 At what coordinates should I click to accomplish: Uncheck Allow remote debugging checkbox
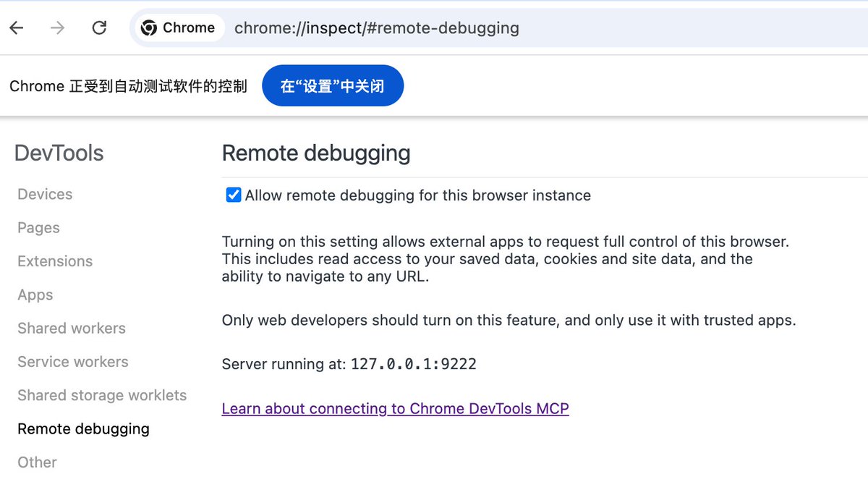tap(234, 195)
